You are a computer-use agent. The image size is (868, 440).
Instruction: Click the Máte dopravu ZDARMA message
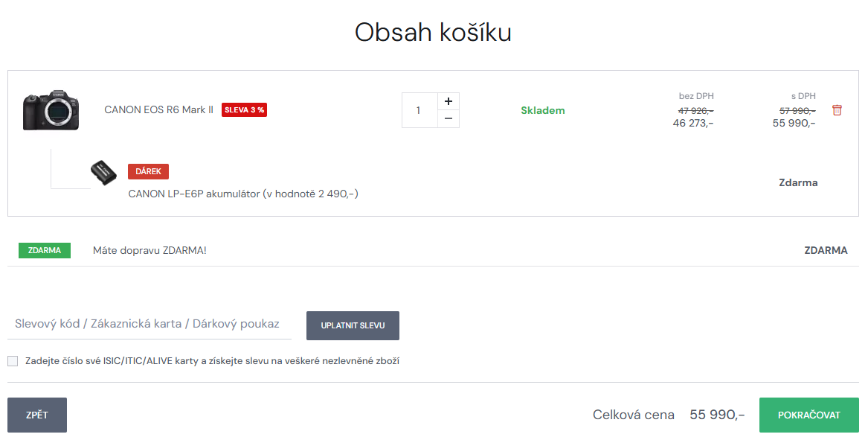tap(150, 250)
